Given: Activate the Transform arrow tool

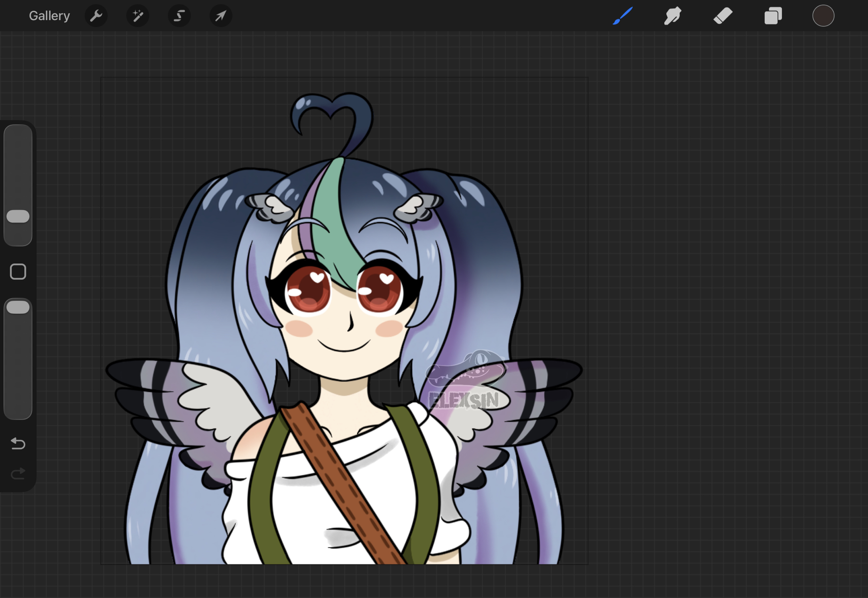Looking at the screenshot, I should coord(221,16).
